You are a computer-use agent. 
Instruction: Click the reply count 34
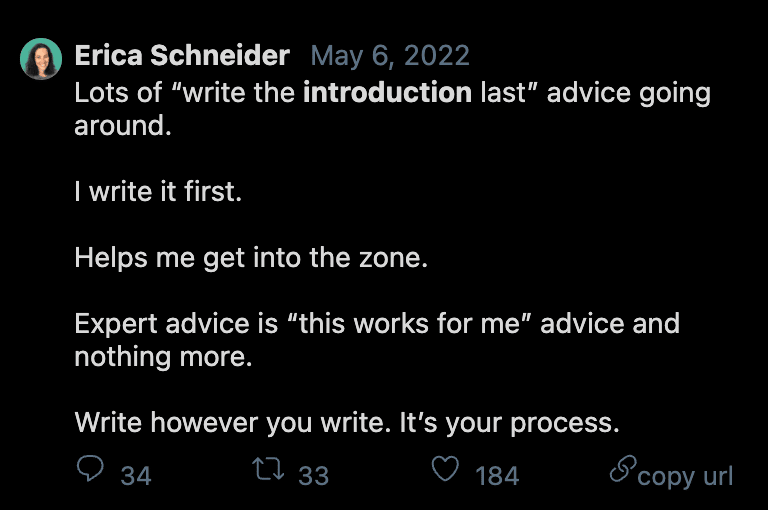point(136,476)
